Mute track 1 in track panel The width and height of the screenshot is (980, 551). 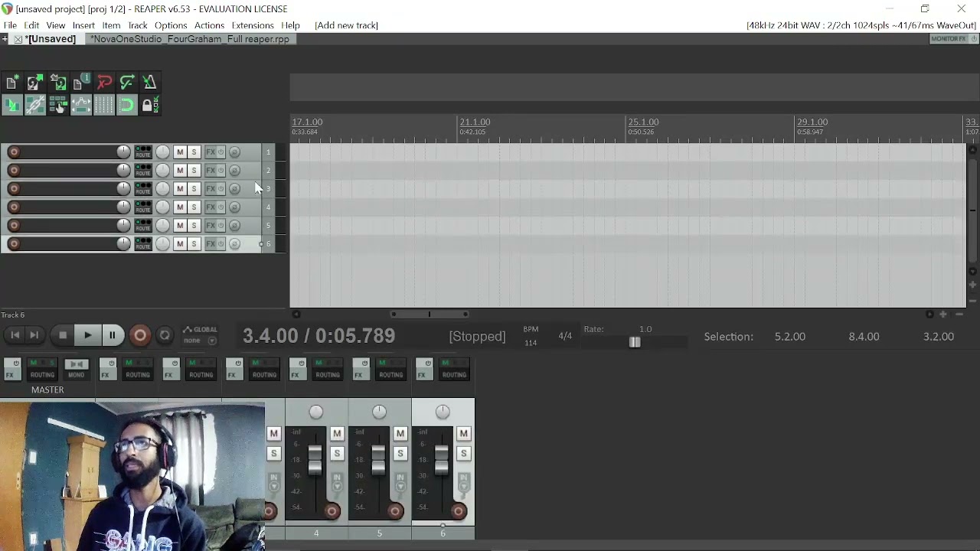click(180, 152)
